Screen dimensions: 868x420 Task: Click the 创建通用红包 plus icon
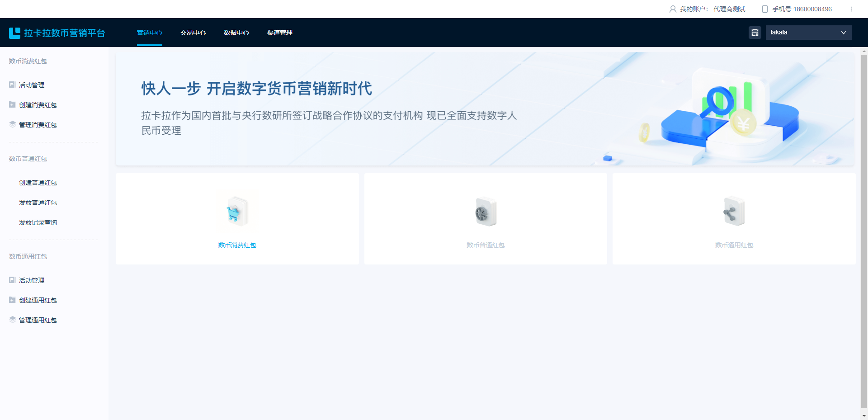pos(12,300)
